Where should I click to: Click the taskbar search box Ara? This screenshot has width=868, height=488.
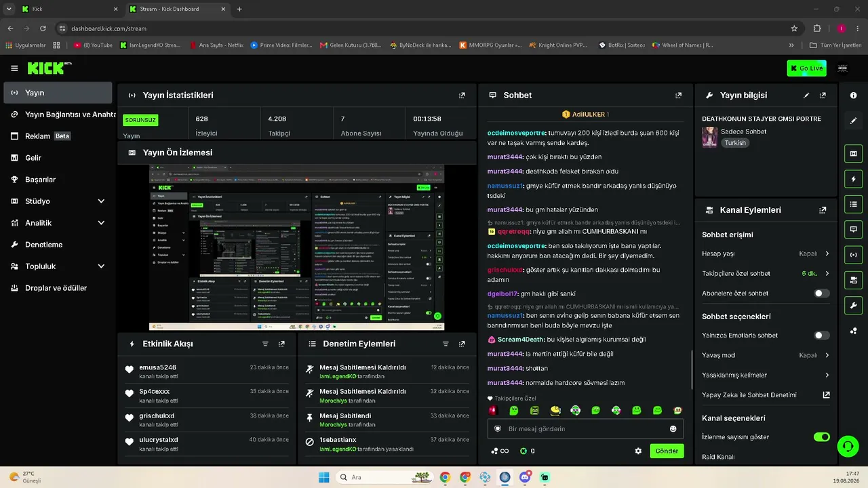(x=383, y=477)
